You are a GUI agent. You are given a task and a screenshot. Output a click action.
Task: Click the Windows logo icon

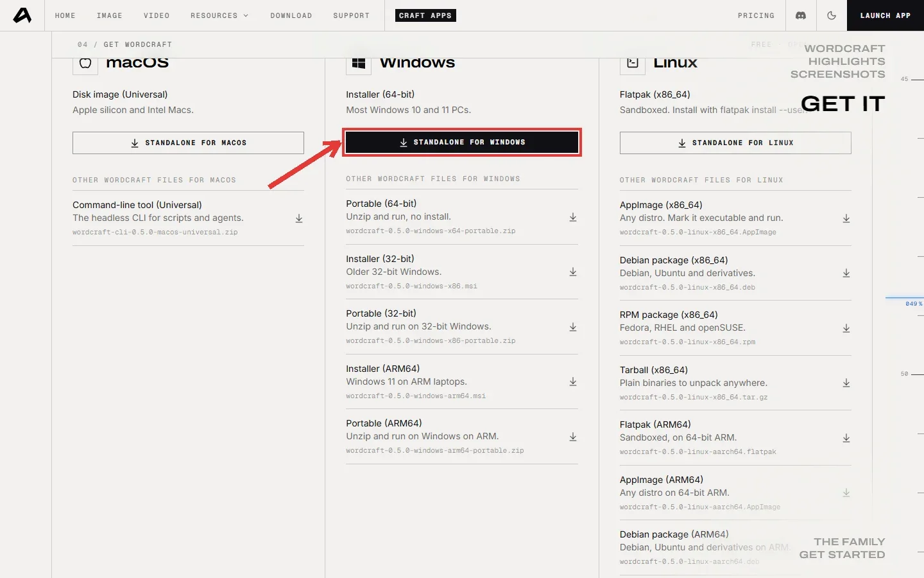coord(359,62)
